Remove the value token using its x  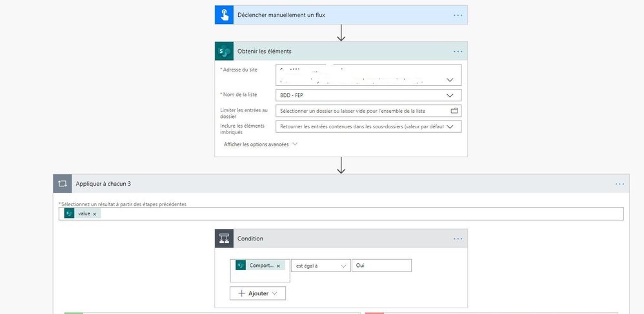coord(94,214)
